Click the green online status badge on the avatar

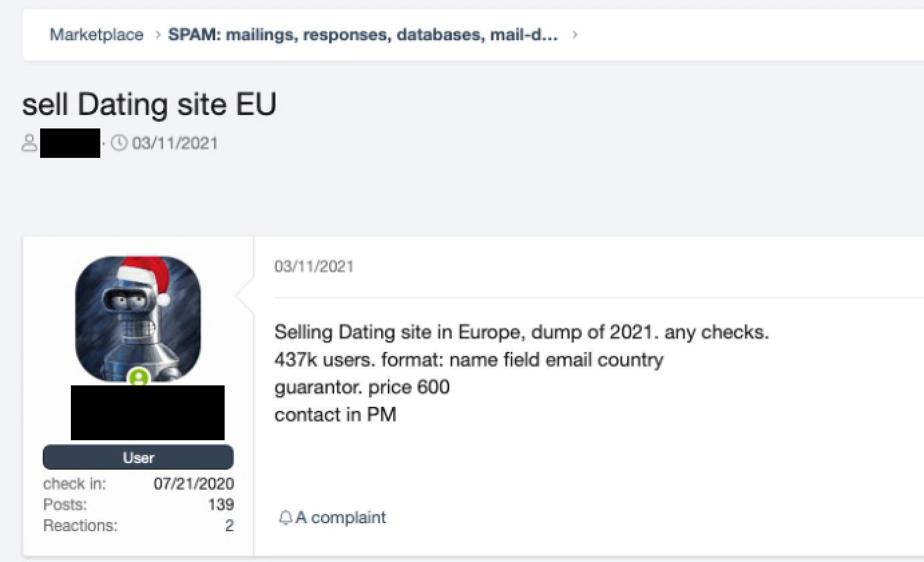pos(138,378)
